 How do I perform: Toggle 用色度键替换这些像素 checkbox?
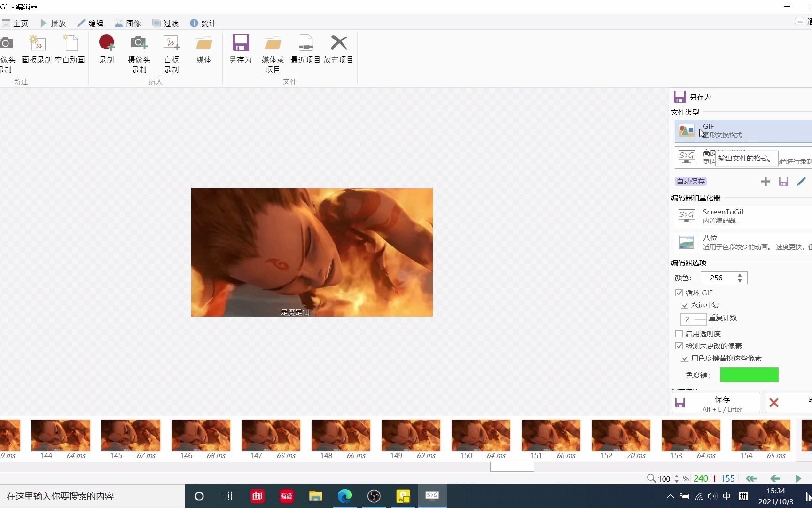pyautogui.click(x=685, y=358)
